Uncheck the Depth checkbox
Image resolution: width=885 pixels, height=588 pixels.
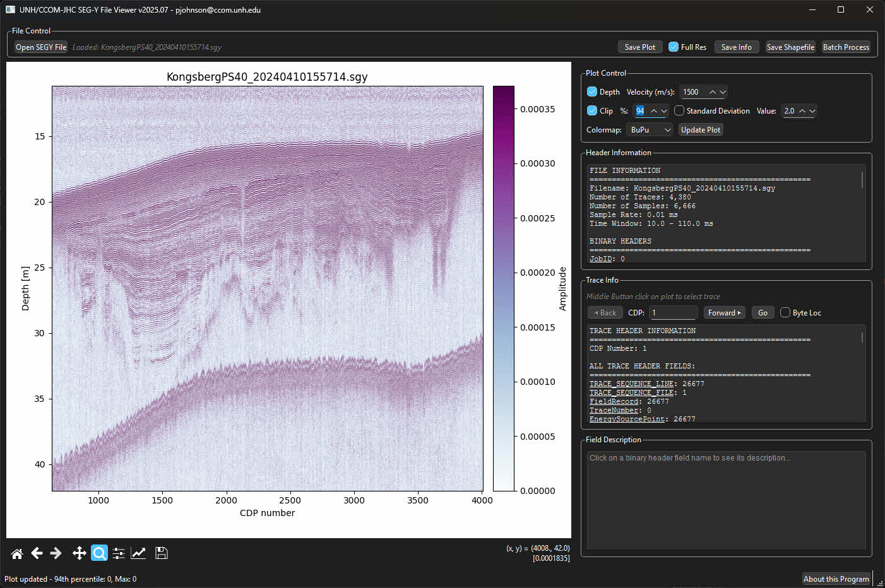point(592,91)
